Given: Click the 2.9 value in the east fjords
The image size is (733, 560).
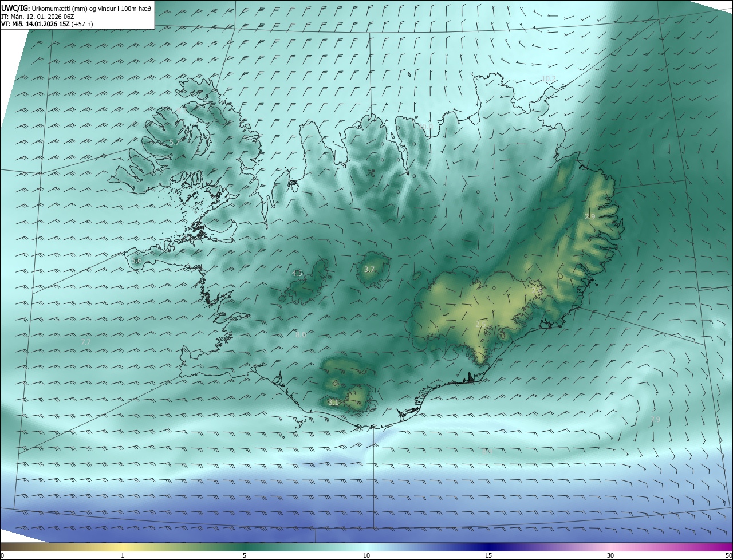Looking at the screenshot, I should 590,216.
